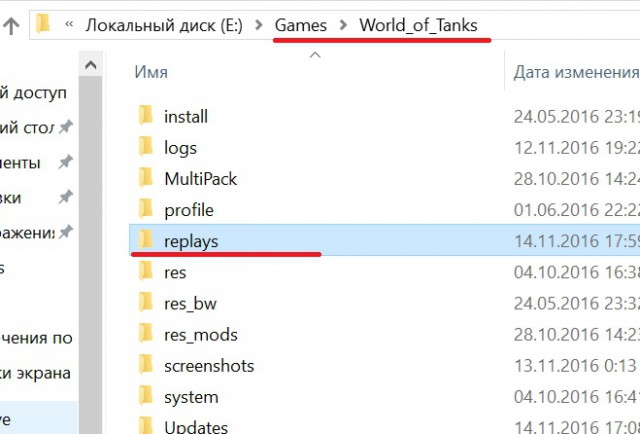Image resolution: width=640 pixels, height=434 pixels.
Task: Select the screenshots folder icon
Action: (x=146, y=365)
